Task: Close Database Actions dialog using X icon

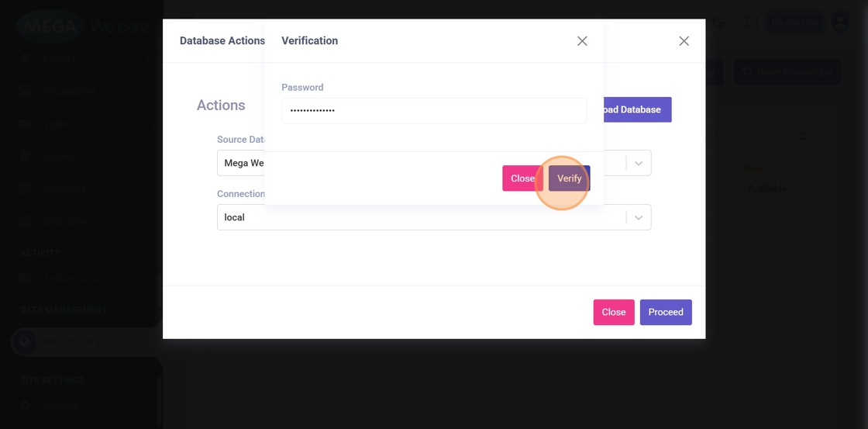Action: click(684, 41)
